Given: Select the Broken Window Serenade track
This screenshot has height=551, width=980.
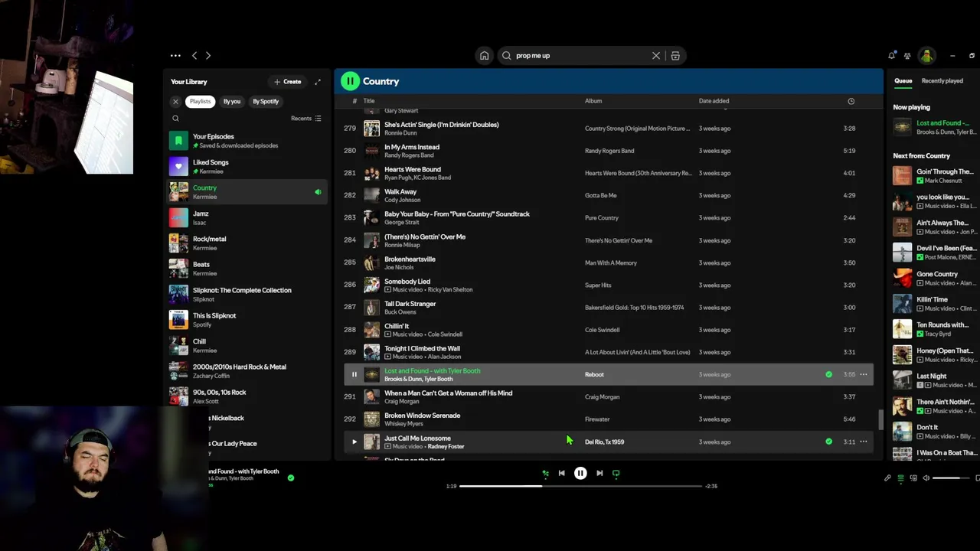Looking at the screenshot, I should pyautogui.click(x=609, y=419).
